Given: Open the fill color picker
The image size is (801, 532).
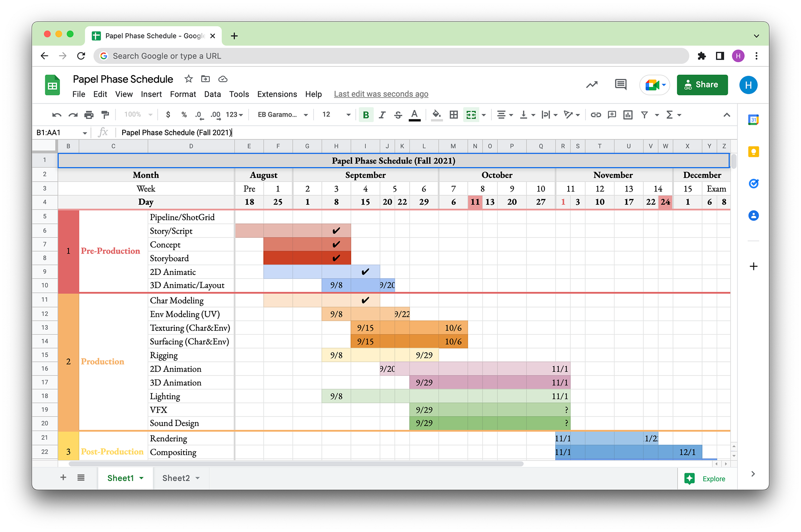Looking at the screenshot, I should click(436, 115).
